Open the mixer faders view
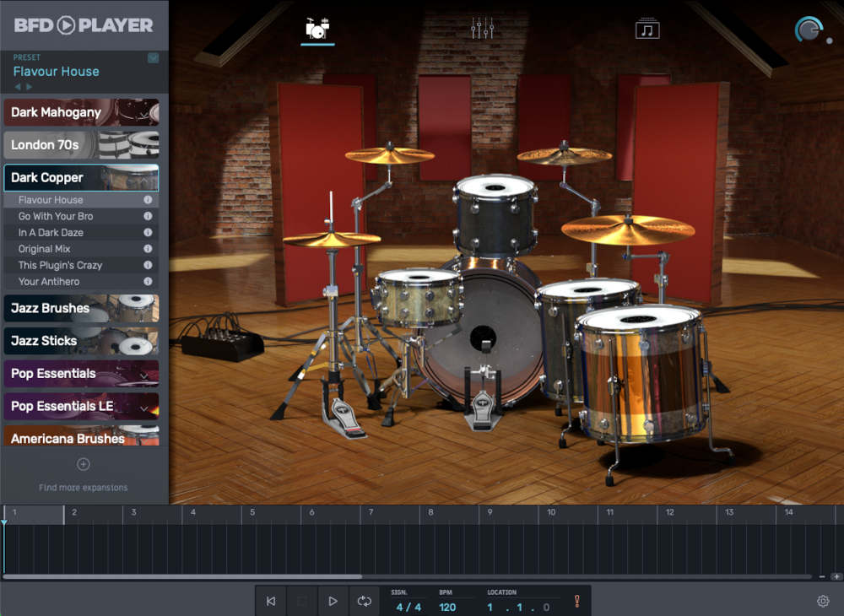The width and height of the screenshot is (844, 616). click(x=482, y=27)
